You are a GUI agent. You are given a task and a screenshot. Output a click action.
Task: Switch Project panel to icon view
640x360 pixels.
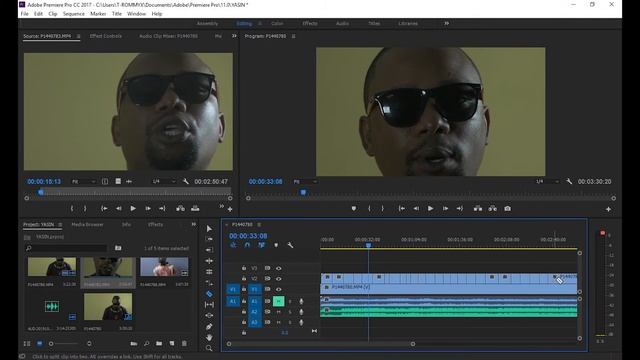40,344
